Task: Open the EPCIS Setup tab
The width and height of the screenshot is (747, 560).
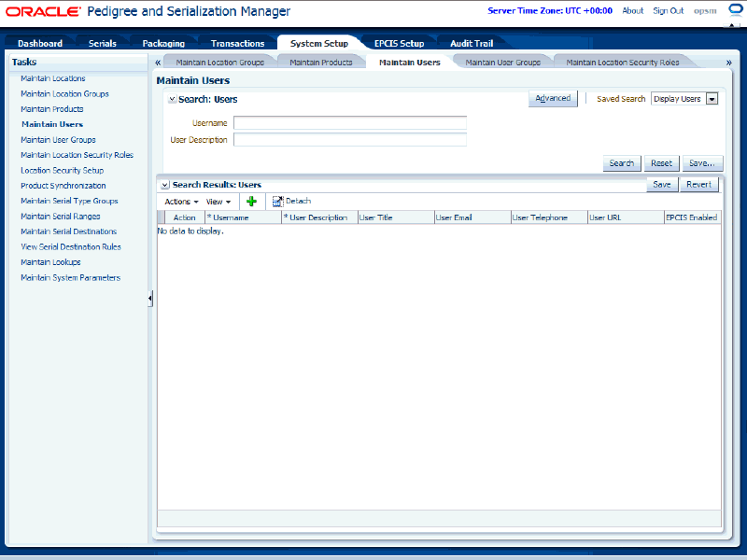Action: (400, 43)
